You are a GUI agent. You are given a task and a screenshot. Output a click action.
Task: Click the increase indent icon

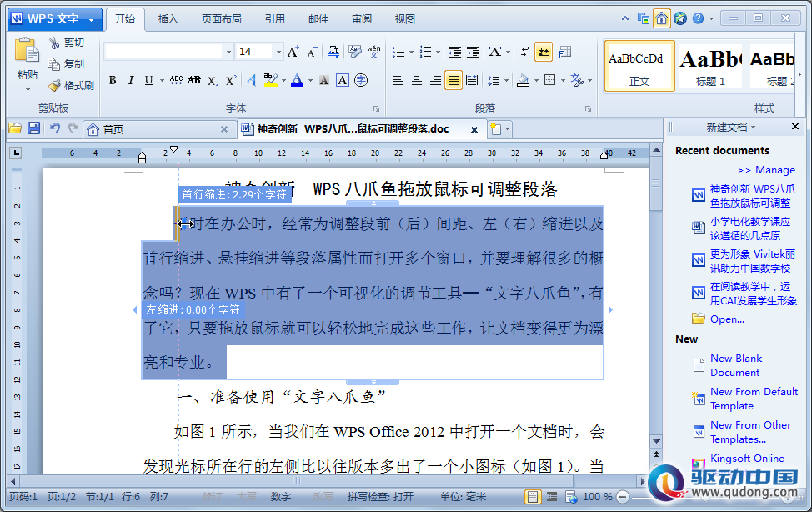click(x=473, y=52)
